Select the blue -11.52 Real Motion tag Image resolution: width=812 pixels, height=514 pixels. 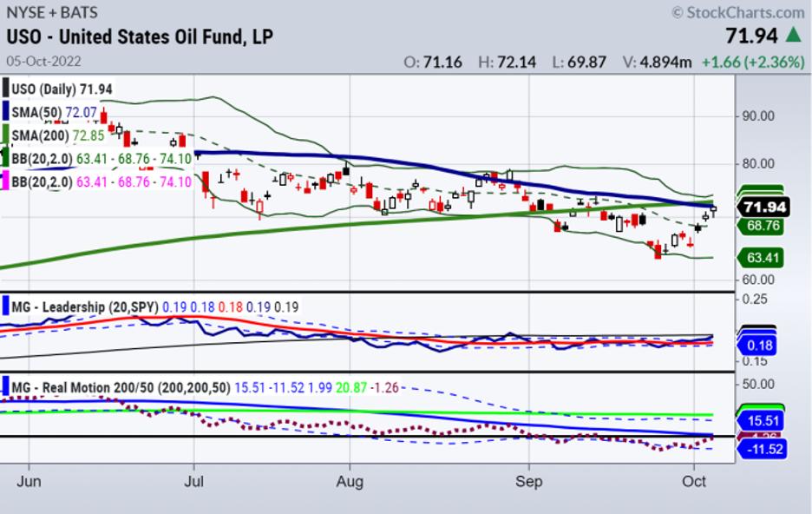[761, 449]
